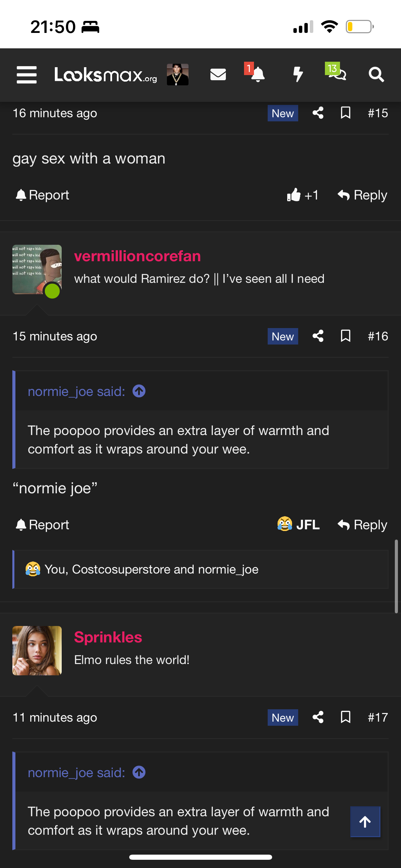Screen dimensions: 401x868
Task: Open the private messages envelope icon
Action: (218, 74)
